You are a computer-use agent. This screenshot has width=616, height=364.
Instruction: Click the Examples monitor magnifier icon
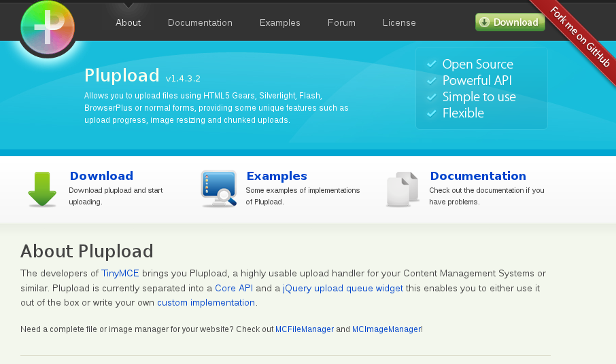coord(218,188)
